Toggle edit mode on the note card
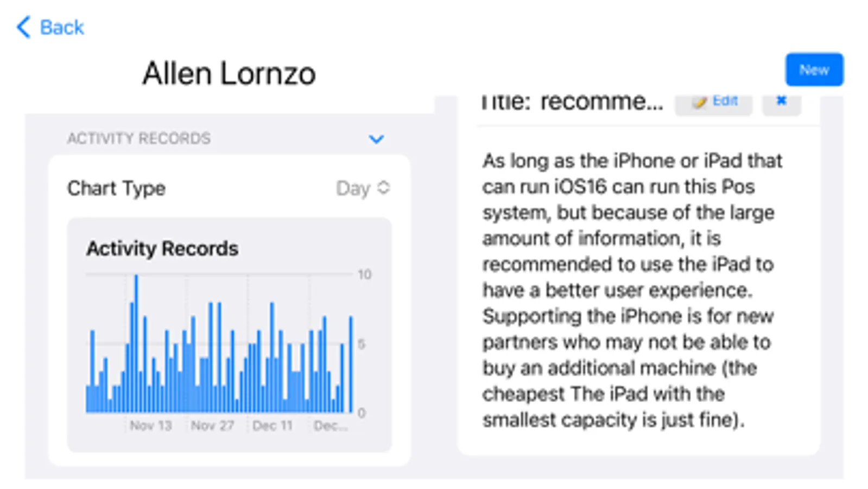The height and width of the screenshot is (489, 868). (714, 101)
